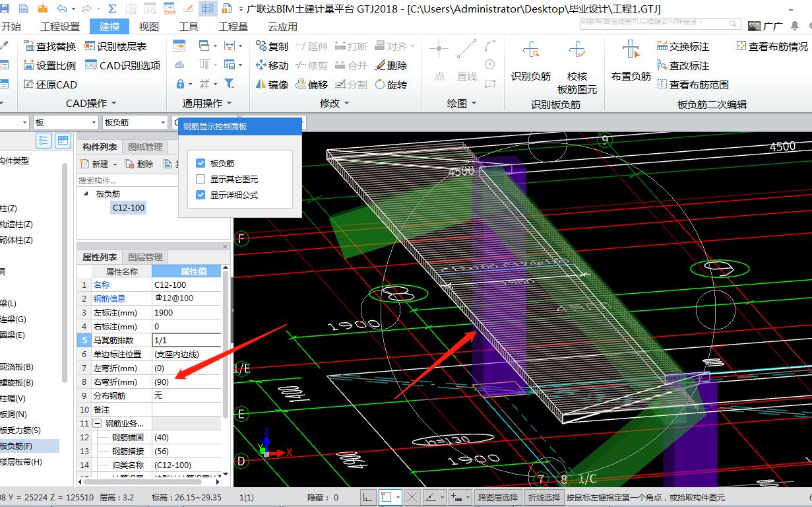Click 查看布筋范围 tool
The width and height of the screenshot is (812, 507).
[693, 84]
